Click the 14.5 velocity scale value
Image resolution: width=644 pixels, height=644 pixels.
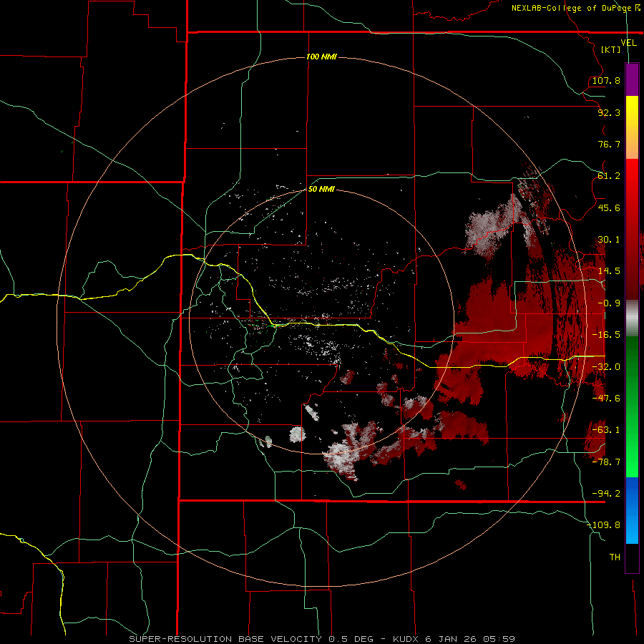pyautogui.click(x=609, y=271)
